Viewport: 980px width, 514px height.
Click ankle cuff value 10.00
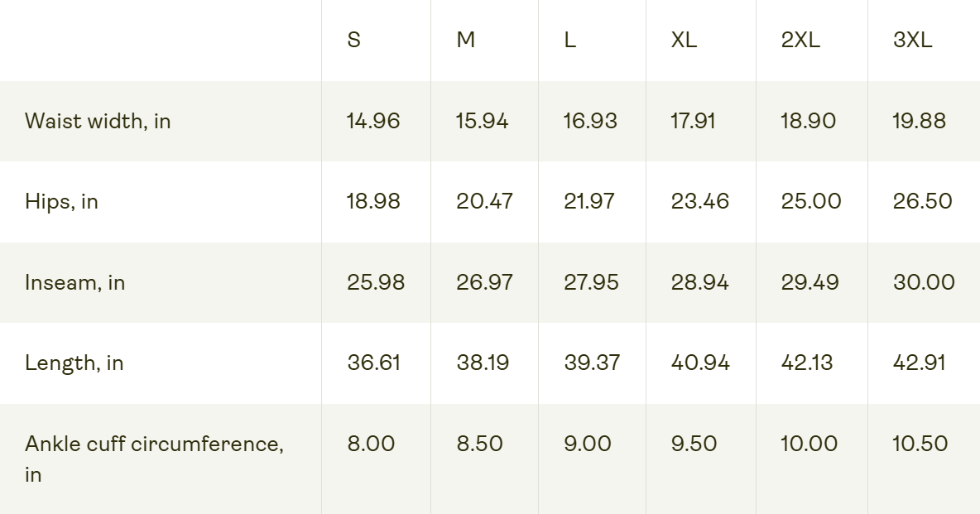[x=809, y=444]
